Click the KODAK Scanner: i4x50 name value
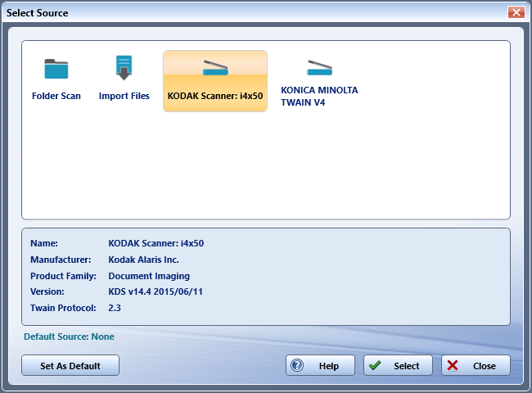Image resolution: width=532 pixels, height=393 pixels. pos(156,243)
